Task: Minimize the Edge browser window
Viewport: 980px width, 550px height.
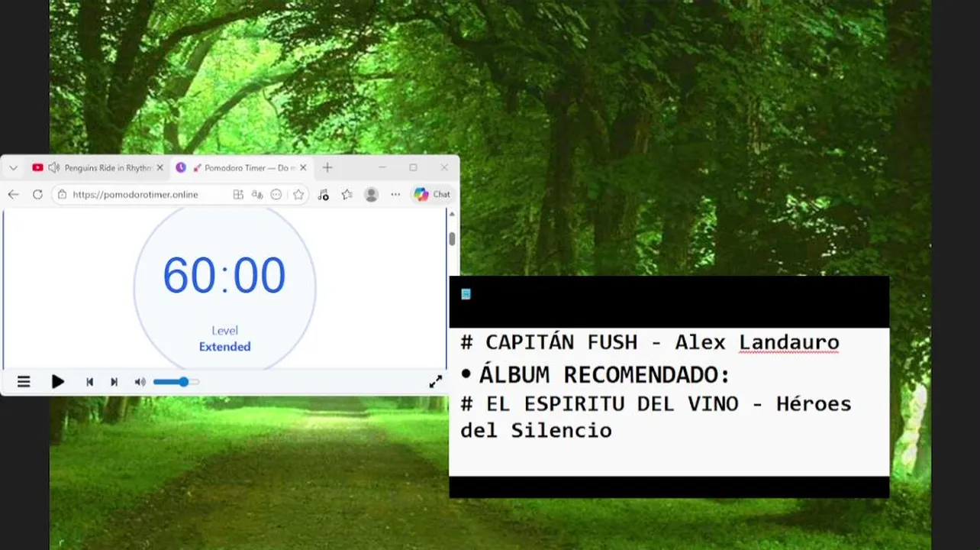Action: [x=382, y=167]
